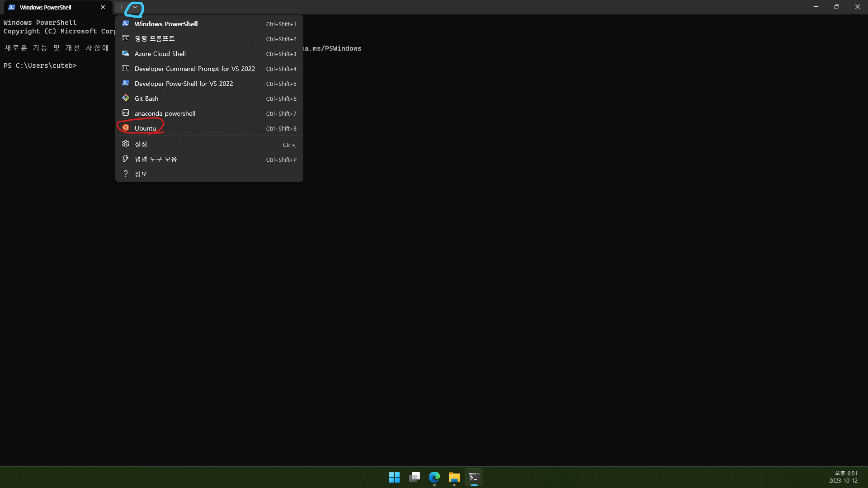Screen dimensions: 868x488
Task: Open Task View from the taskbar
Action: tap(415, 477)
